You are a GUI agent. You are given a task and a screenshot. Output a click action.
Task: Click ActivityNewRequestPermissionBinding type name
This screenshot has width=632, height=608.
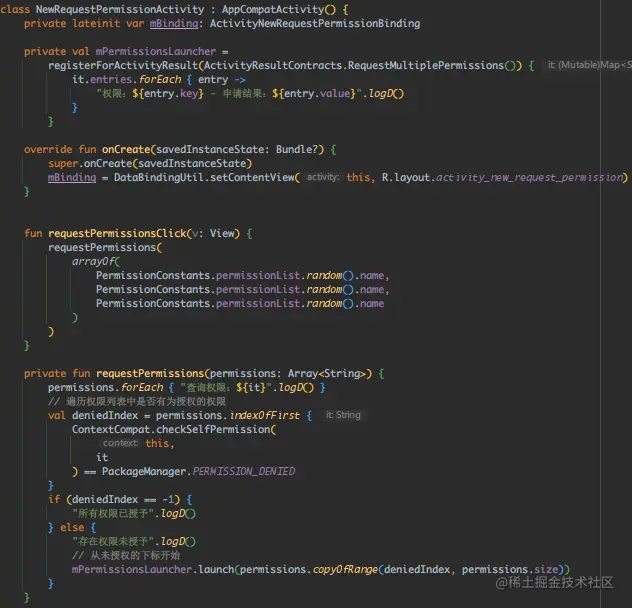click(x=315, y=23)
